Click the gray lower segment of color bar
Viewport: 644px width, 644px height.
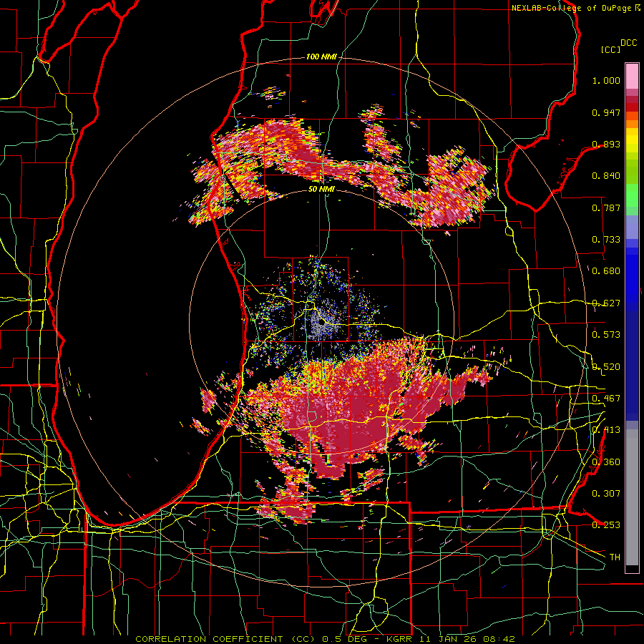coord(632,497)
